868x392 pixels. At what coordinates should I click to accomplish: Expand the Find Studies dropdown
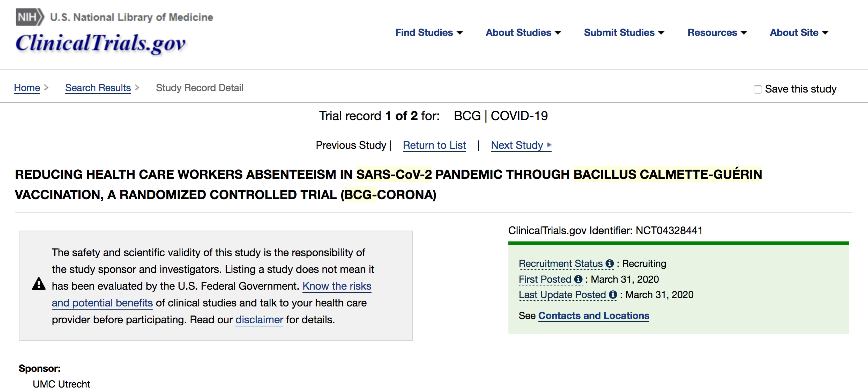click(429, 33)
